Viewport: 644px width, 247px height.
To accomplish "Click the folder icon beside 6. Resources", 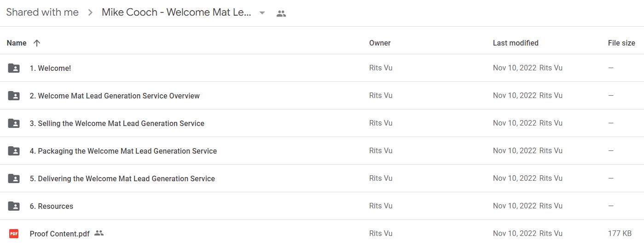I will 14,206.
